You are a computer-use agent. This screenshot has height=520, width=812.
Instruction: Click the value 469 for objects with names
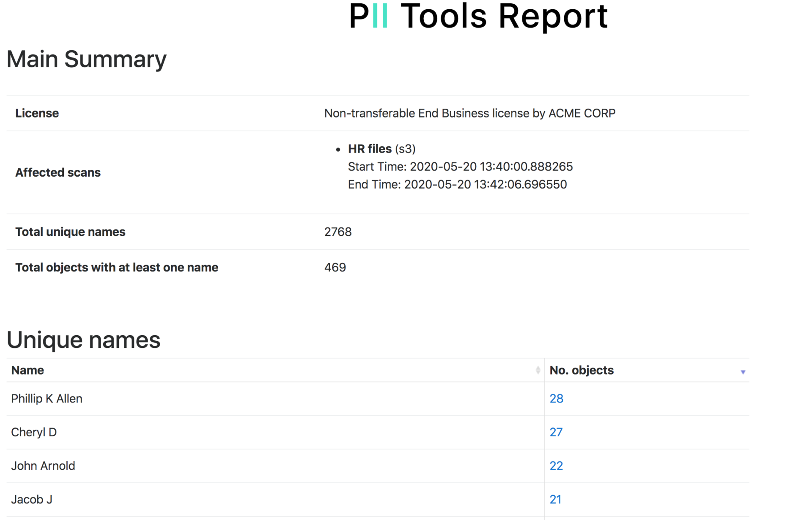coord(335,267)
